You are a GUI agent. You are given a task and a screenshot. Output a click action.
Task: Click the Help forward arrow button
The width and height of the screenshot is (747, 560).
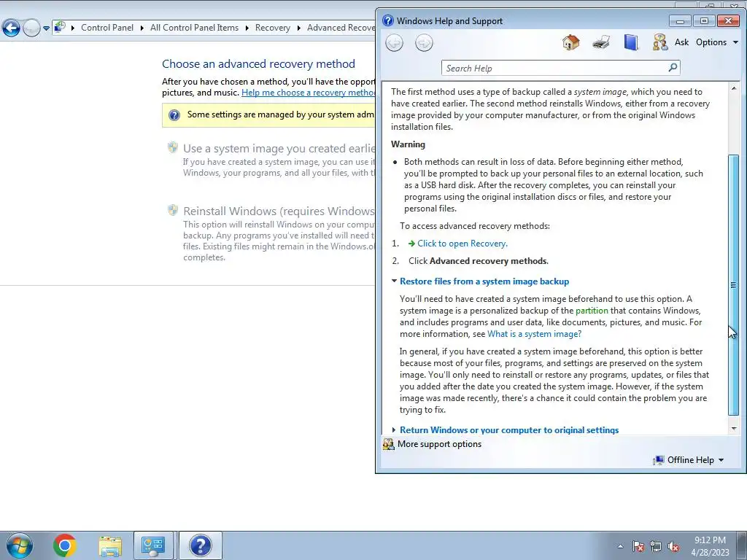click(x=424, y=43)
